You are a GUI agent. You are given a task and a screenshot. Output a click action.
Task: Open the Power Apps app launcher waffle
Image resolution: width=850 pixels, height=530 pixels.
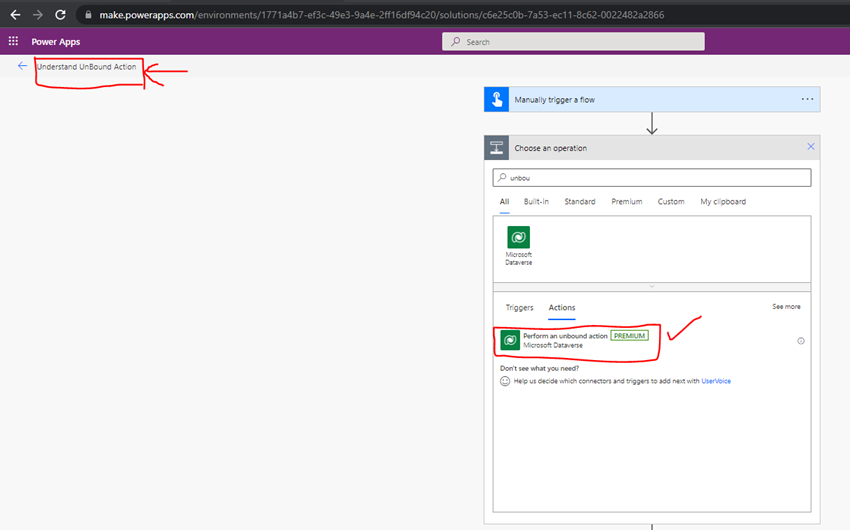13,41
